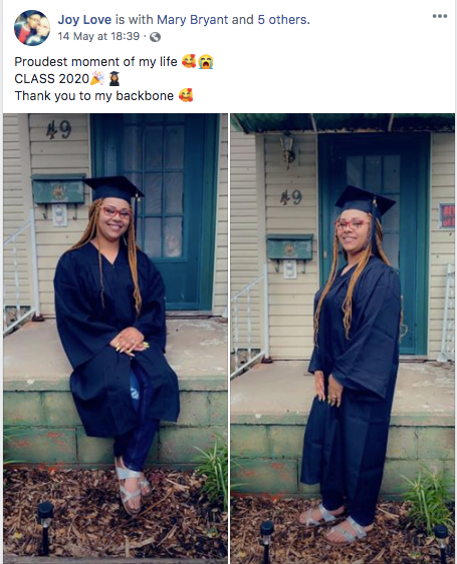
Task: Open the right graduation photo standing by door
Action: (x=343, y=338)
